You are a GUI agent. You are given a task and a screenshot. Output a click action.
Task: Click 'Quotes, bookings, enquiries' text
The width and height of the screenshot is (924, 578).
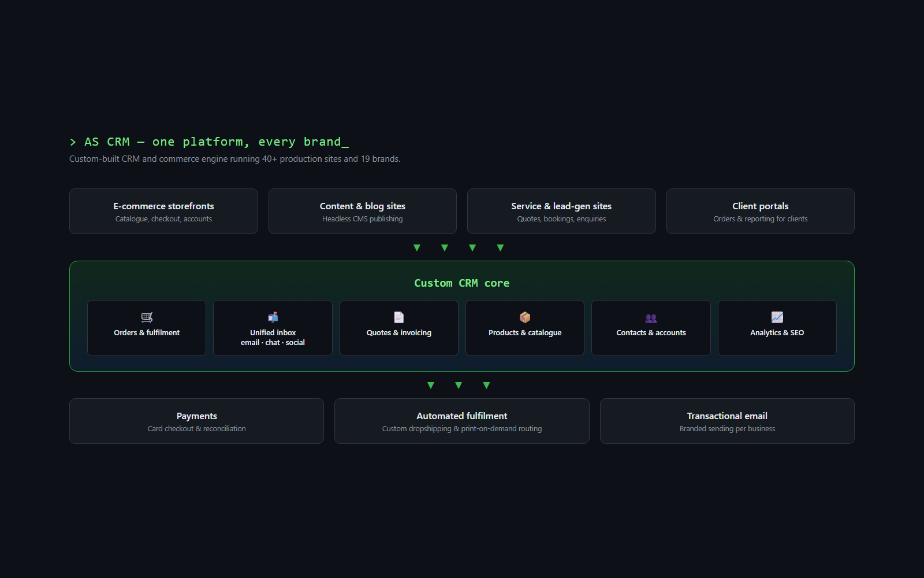click(561, 219)
